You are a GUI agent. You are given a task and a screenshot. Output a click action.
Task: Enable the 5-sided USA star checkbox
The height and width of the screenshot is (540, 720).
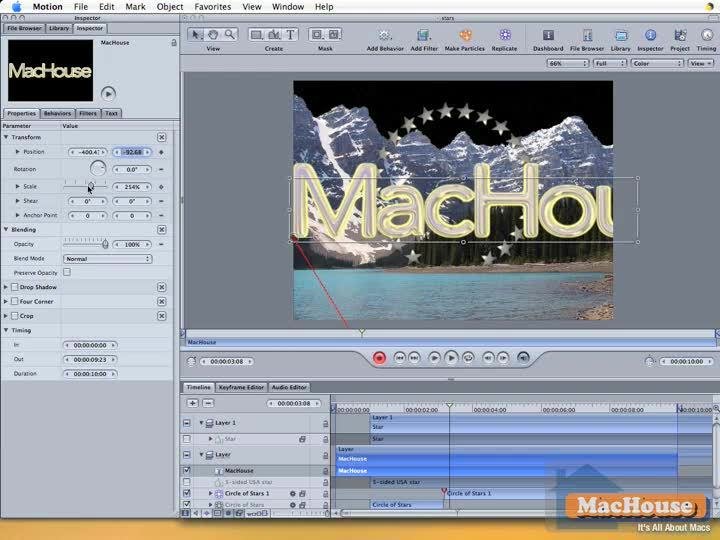(x=186, y=482)
